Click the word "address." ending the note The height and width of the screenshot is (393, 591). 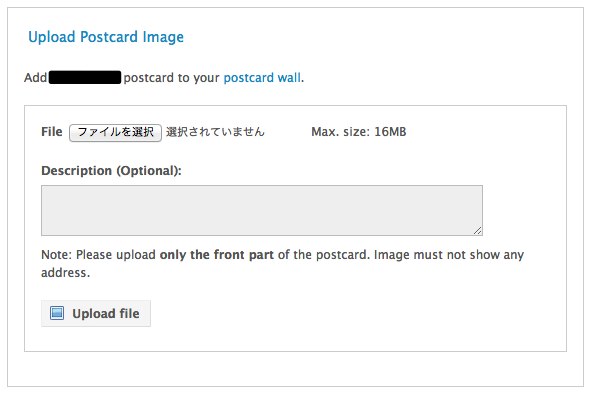pos(66,273)
